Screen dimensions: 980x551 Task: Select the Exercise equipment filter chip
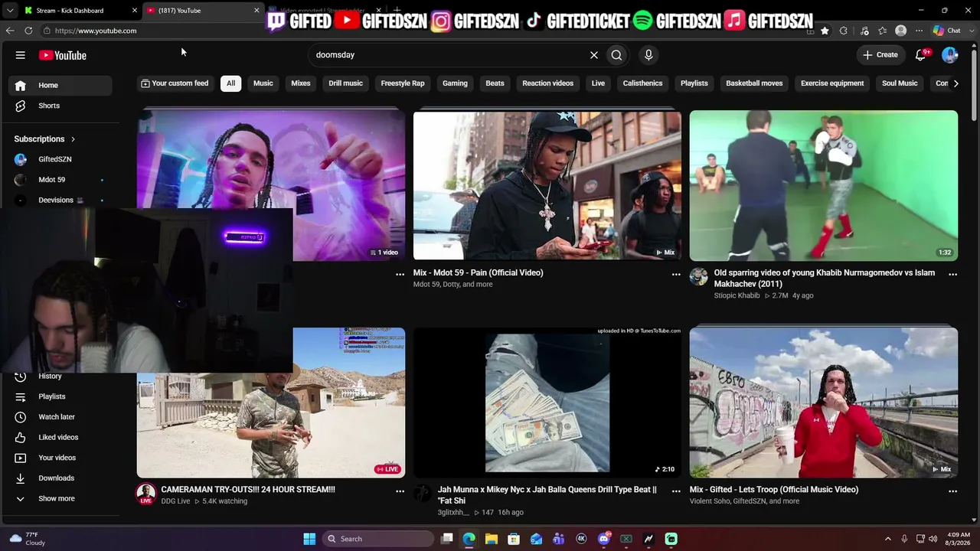832,83
